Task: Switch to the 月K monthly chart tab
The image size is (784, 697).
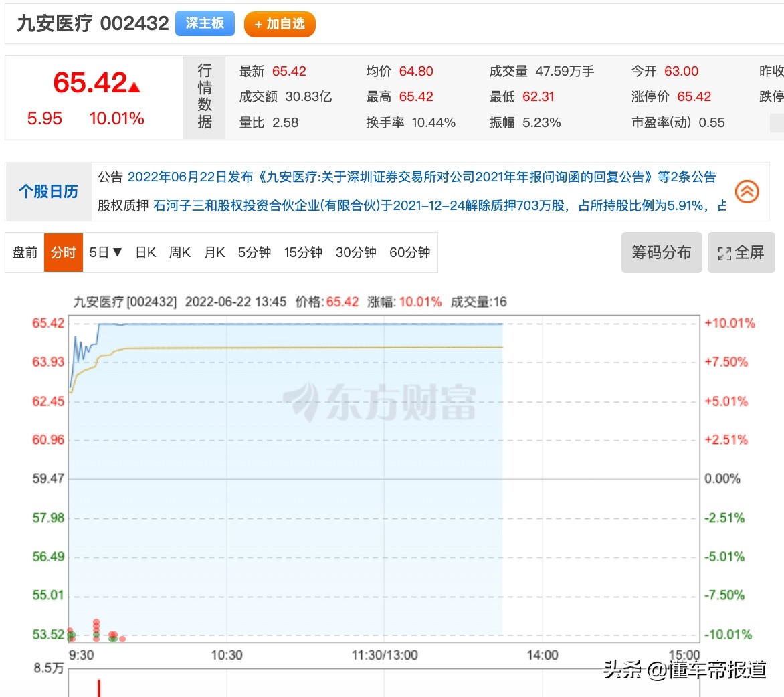Action: [x=215, y=252]
